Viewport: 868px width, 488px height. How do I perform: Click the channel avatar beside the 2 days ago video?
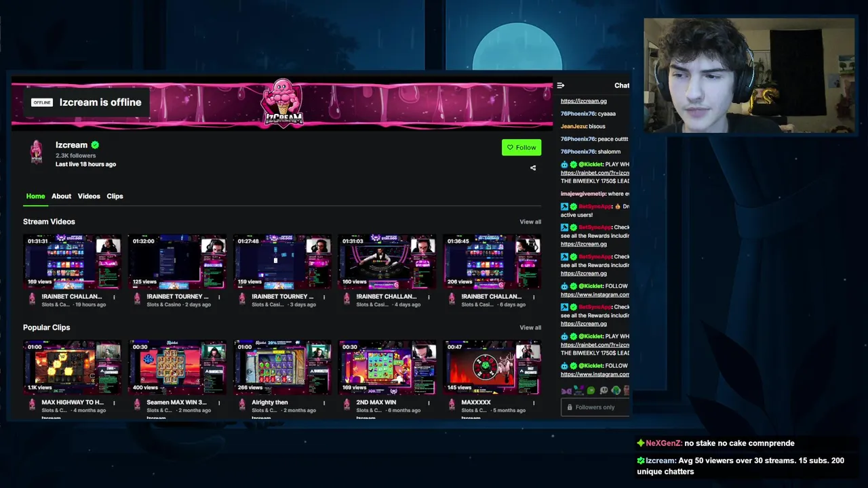(x=137, y=299)
